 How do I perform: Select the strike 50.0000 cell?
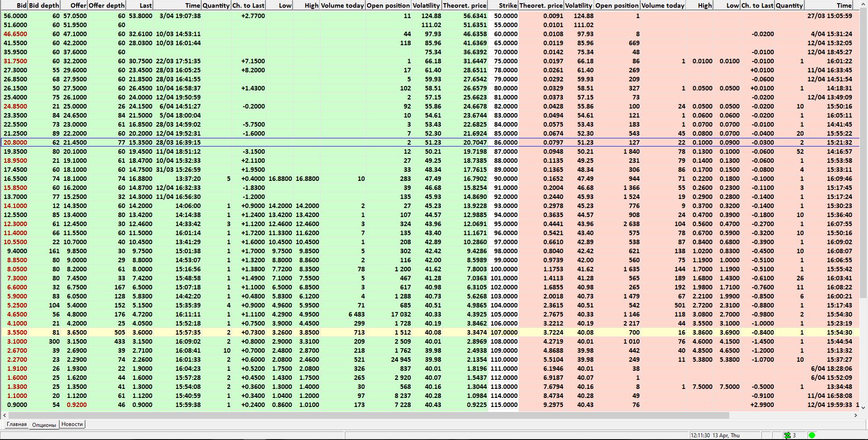[503, 16]
